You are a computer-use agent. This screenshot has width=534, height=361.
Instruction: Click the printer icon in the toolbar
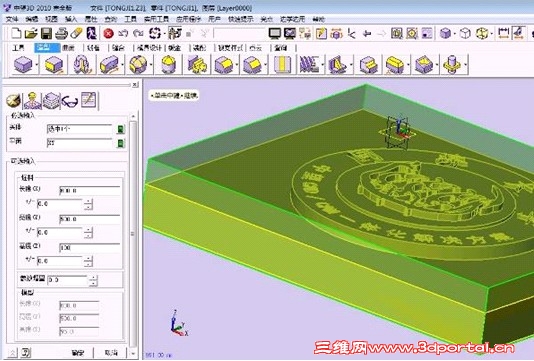tap(62, 33)
